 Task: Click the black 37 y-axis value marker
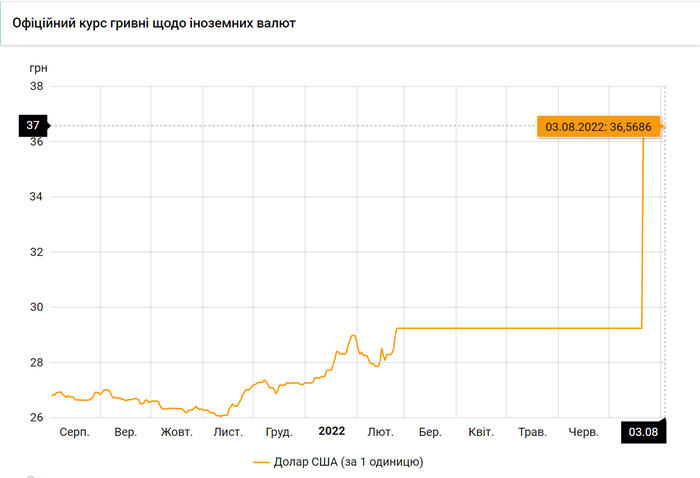coord(32,126)
